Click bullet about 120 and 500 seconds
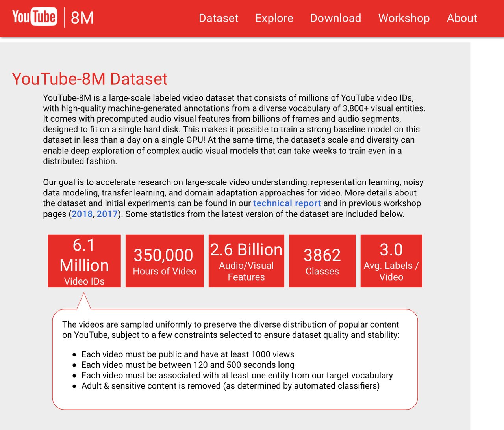 [x=188, y=365]
